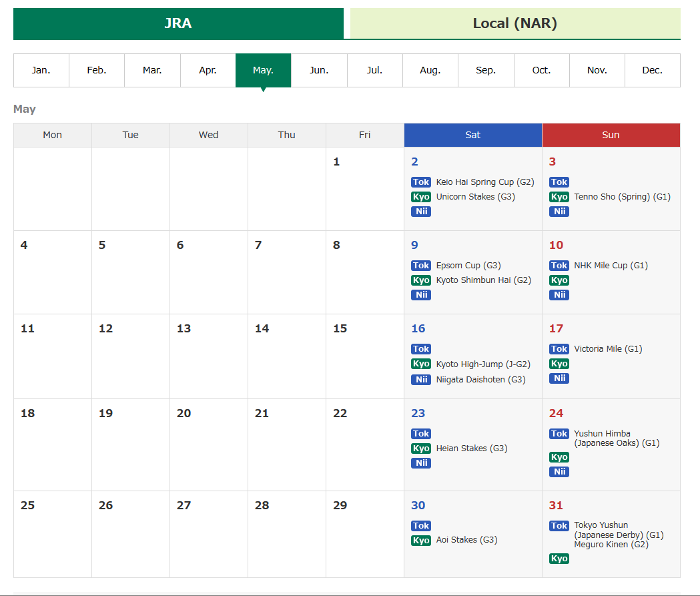
Task: Click date 15 in the calendar
Action: click(340, 328)
